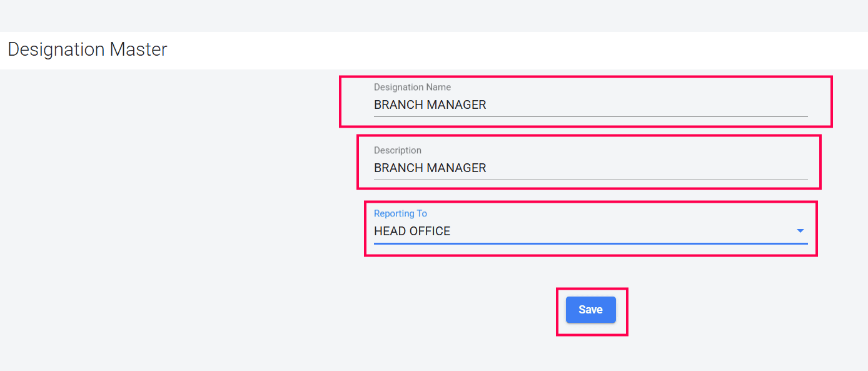Click empty space right of Description text
868x371 pixels.
point(650,168)
